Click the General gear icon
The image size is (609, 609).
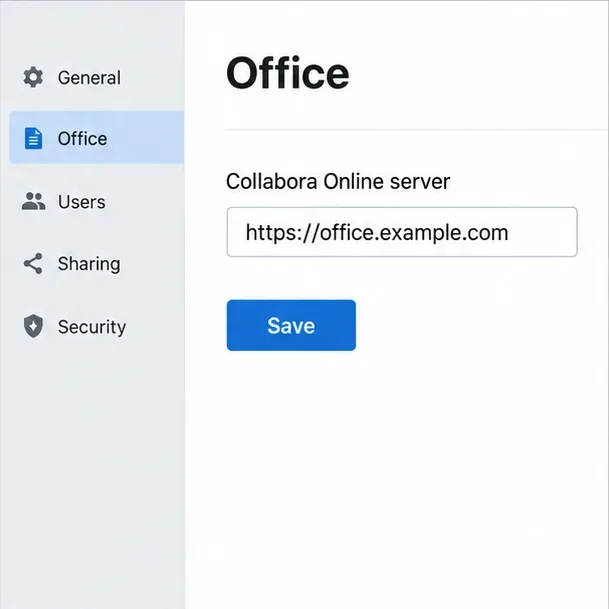[33, 77]
